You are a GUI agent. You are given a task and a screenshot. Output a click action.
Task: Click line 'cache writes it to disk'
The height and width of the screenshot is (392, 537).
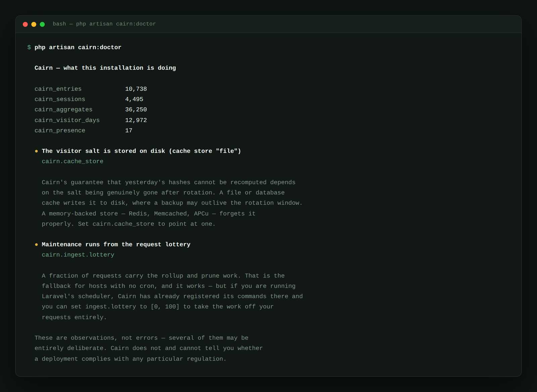click(172, 203)
